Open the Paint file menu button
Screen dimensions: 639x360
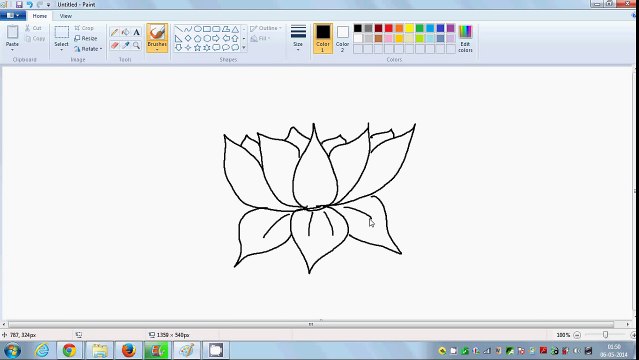[x=13, y=15]
